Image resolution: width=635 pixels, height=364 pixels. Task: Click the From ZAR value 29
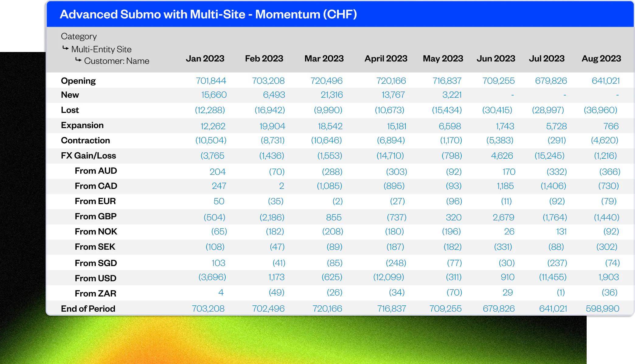click(x=508, y=293)
